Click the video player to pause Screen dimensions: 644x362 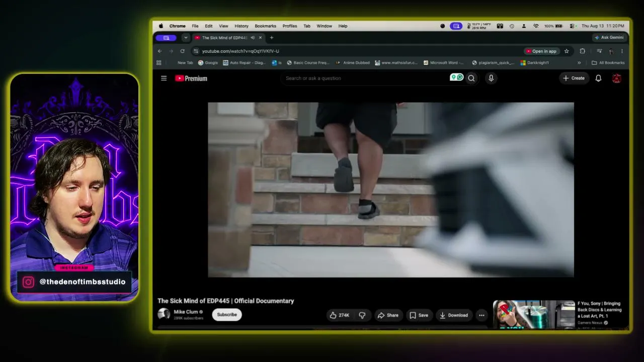point(391,190)
